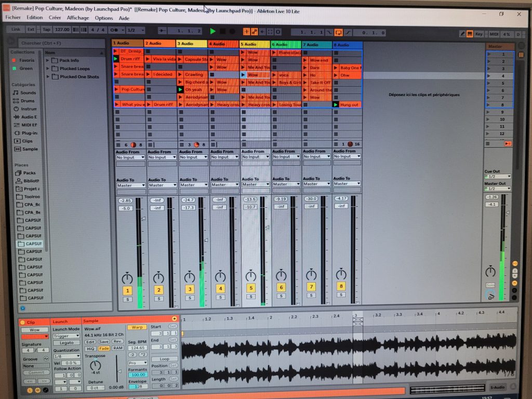Solo track 4 with S button
This screenshot has width=532, height=399.
pos(220,297)
